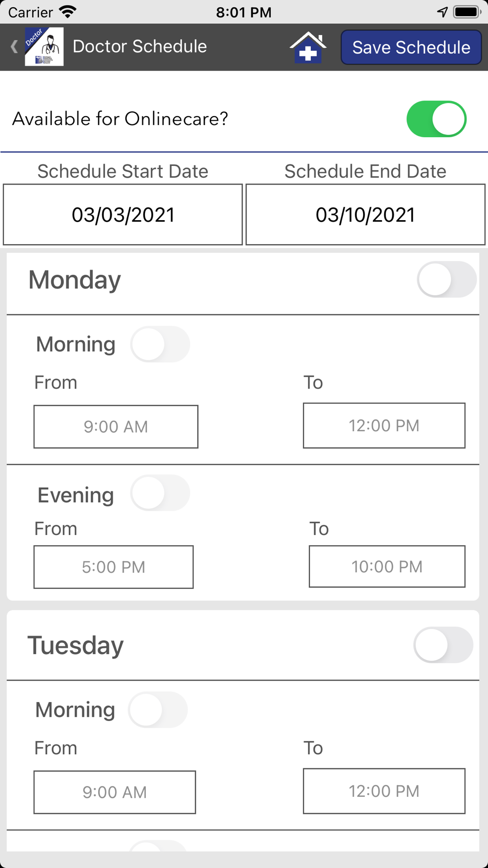Tap the back arrow chevron
This screenshot has width=488, height=868.
pos(14,47)
